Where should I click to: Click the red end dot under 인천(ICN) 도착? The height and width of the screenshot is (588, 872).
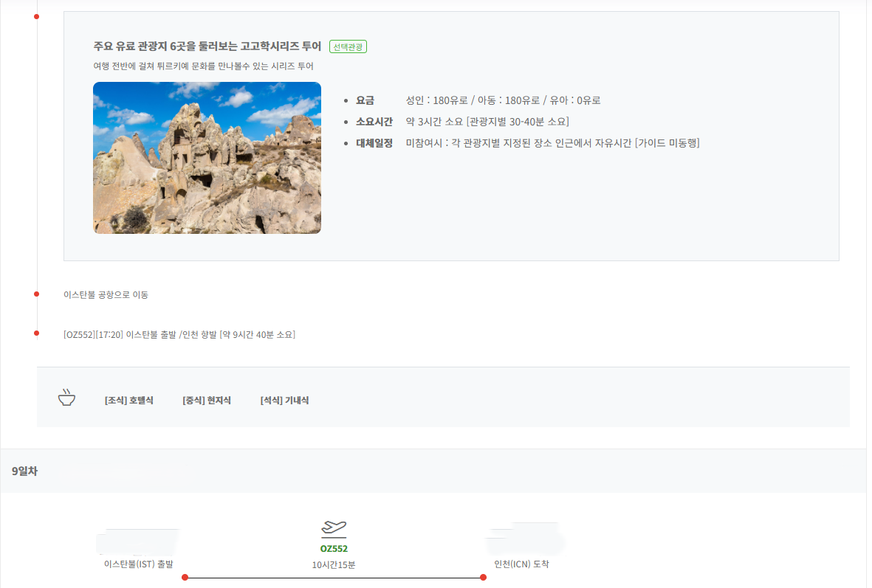click(483, 578)
